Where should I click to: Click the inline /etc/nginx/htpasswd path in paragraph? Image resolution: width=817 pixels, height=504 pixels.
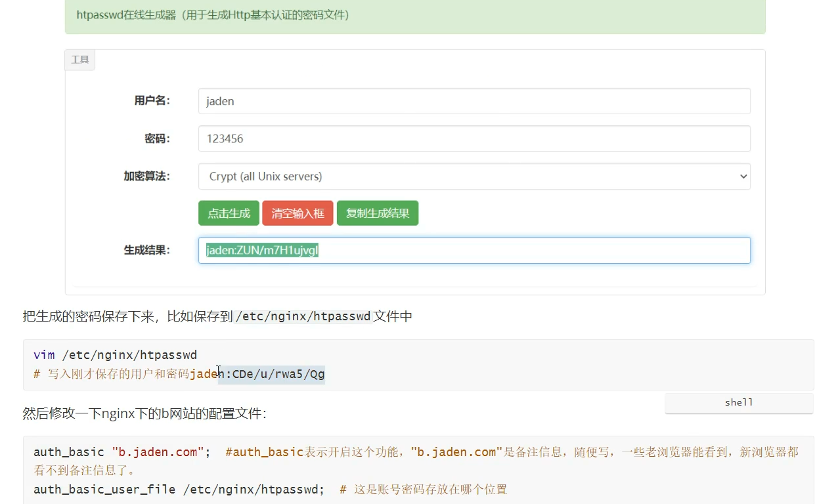point(303,316)
